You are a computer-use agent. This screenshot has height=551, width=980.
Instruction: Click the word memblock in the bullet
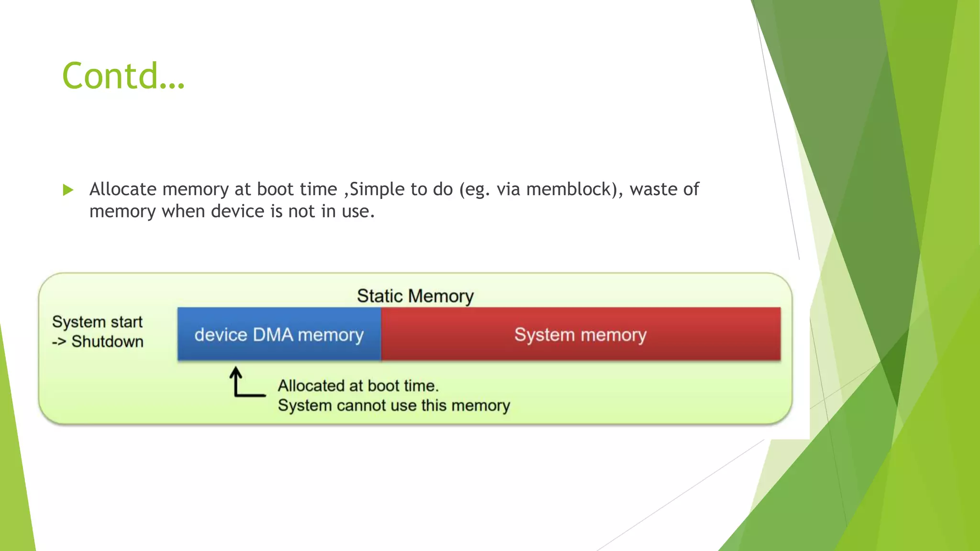[568, 189]
